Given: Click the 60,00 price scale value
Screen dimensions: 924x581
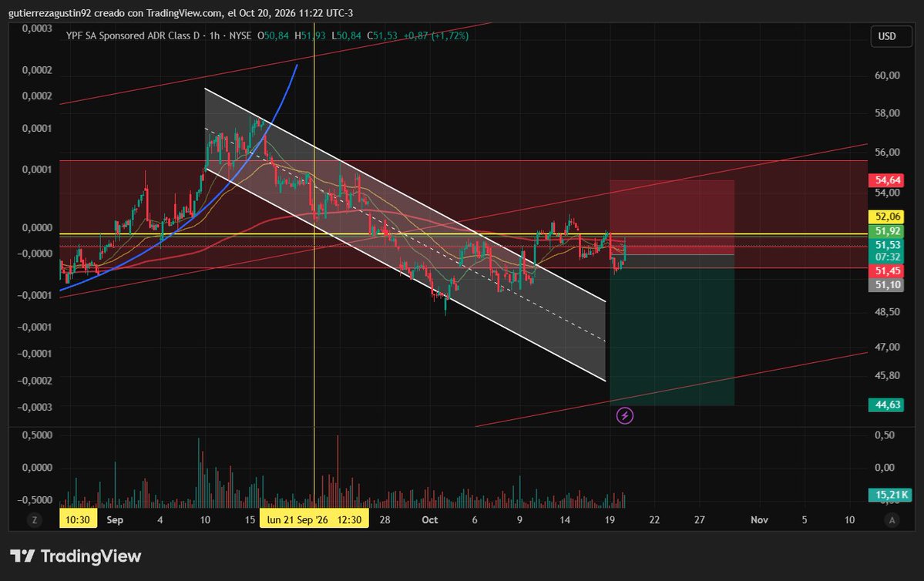Looking at the screenshot, I should pyautogui.click(x=887, y=76).
